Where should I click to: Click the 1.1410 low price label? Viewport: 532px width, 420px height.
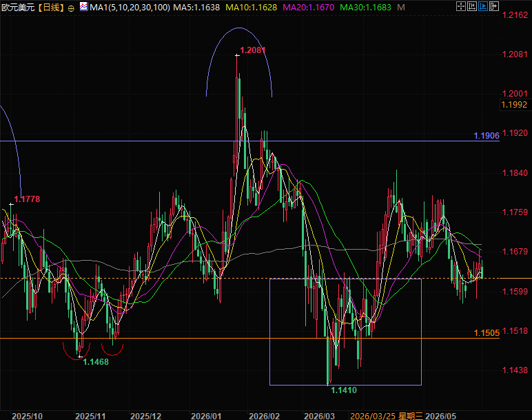[x=344, y=390]
